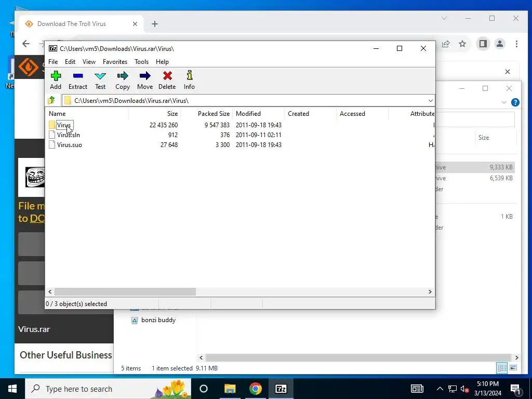Open the notification center icon
The width and height of the screenshot is (532, 399).
[515, 389]
